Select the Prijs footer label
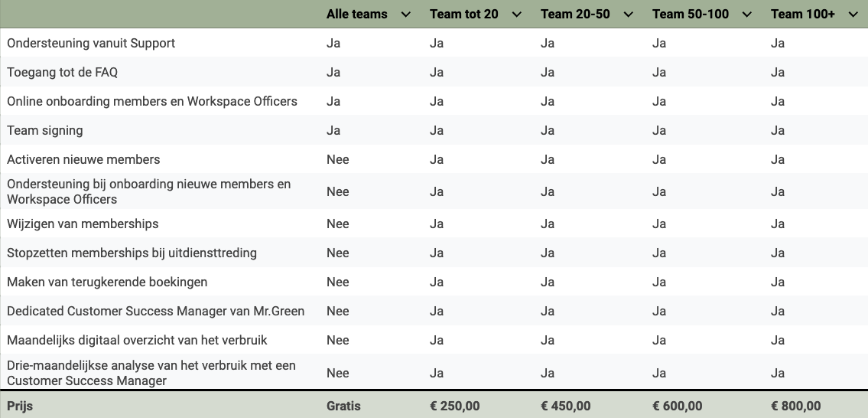The height and width of the screenshot is (418, 868). pos(20,407)
